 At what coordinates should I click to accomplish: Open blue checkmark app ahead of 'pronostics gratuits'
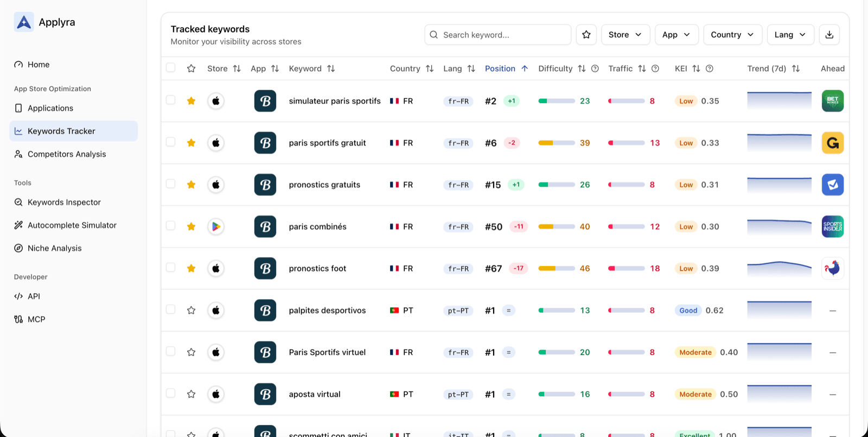[x=833, y=185]
